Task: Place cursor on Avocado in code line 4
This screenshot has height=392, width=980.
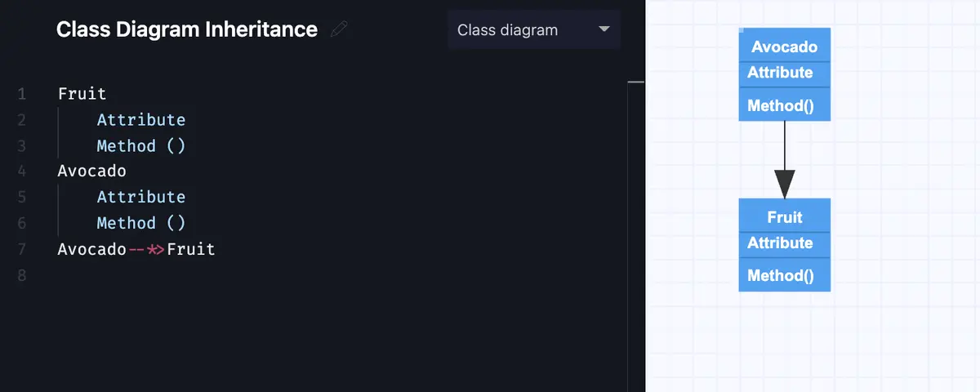Action: pyautogui.click(x=91, y=171)
